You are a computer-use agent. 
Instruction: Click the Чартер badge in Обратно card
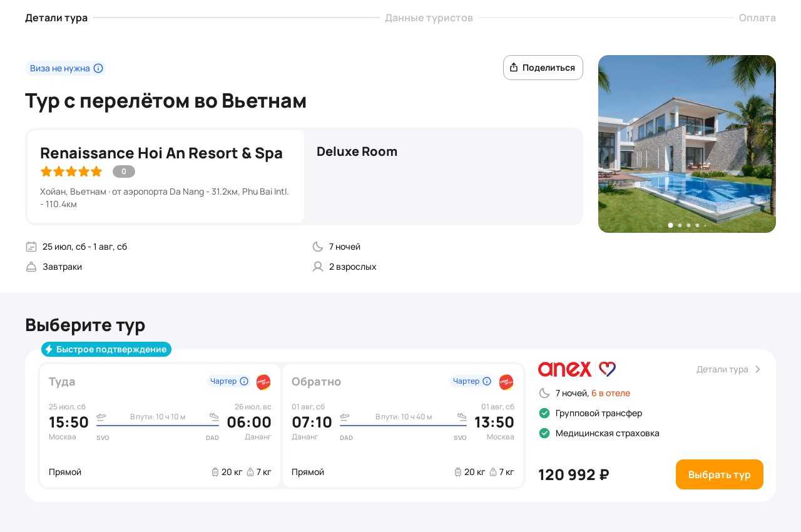click(472, 381)
